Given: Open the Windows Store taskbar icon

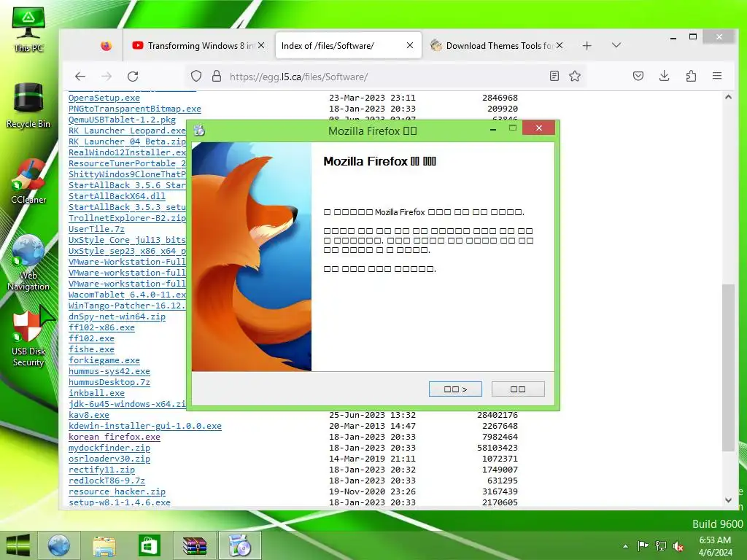Looking at the screenshot, I should pyautogui.click(x=149, y=545).
